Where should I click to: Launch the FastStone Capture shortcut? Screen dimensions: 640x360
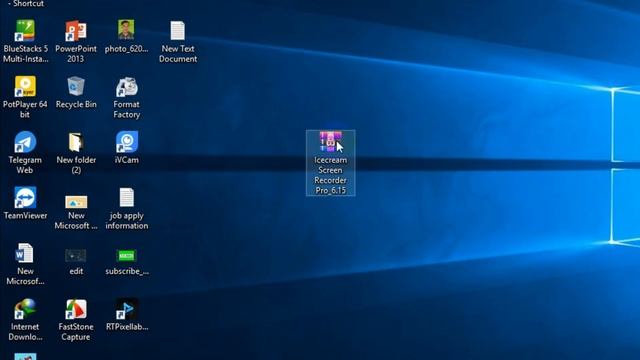pos(76,309)
